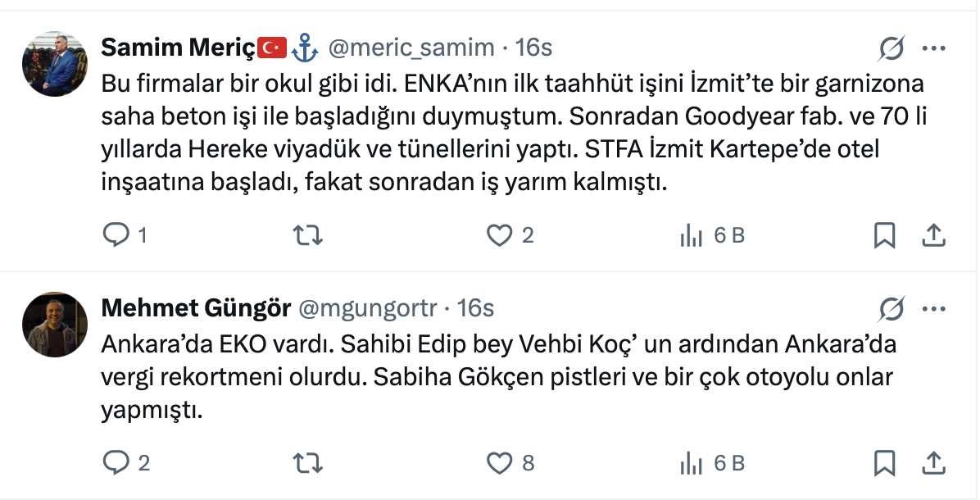The image size is (980, 500).
Task: Open more options on Samim Meriç's tweet
Action: [x=934, y=49]
